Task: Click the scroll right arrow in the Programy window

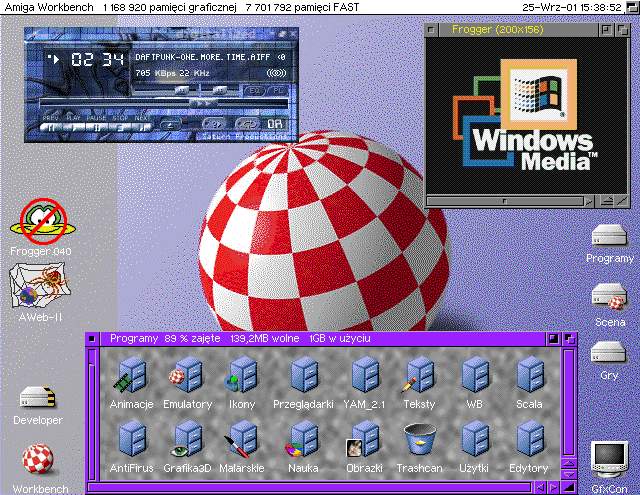Action: tap(553, 487)
